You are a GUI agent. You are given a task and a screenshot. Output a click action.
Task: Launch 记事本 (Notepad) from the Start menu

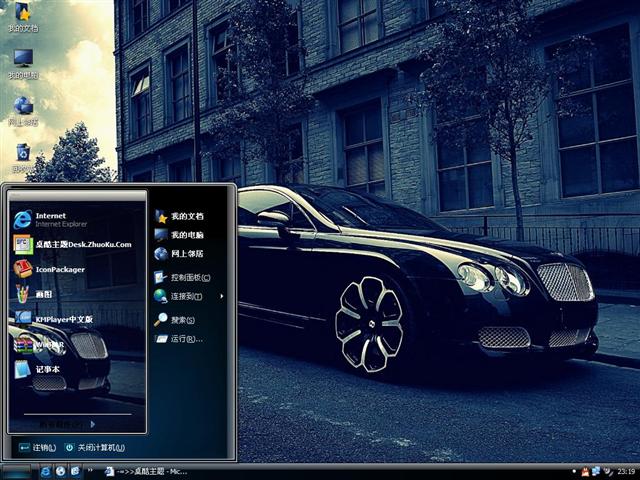click(x=47, y=369)
